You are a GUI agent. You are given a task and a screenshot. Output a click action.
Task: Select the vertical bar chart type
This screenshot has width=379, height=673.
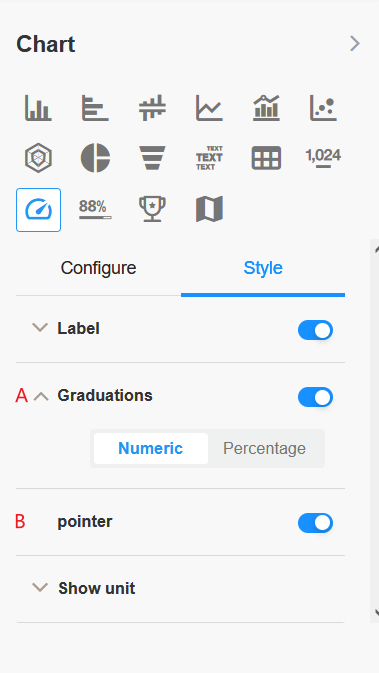coord(38,108)
